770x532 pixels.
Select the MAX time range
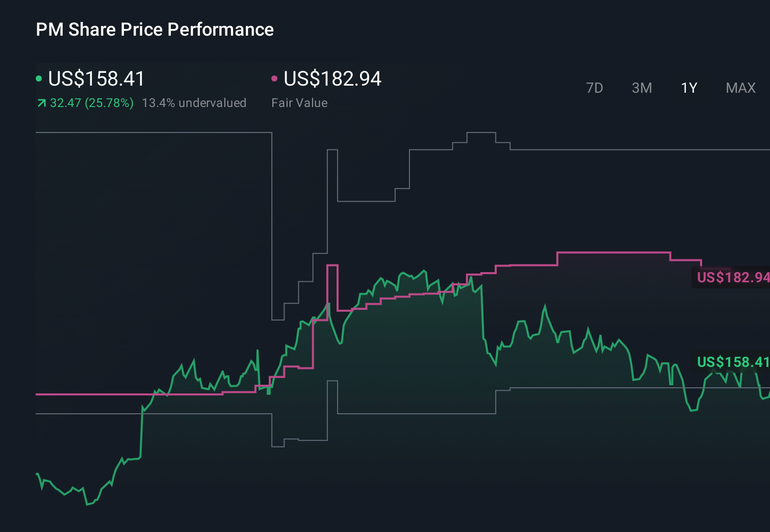(740, 88)
